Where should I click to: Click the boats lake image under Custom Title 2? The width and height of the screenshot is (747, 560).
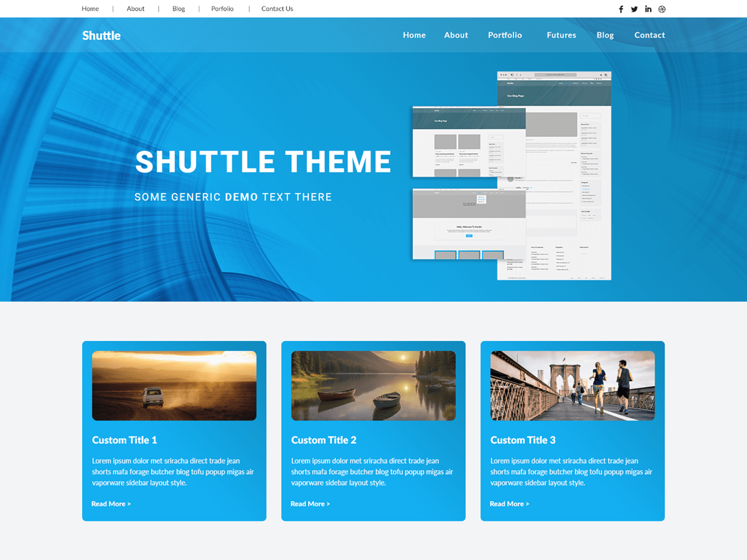pyautogui.click(x=374, y=385)
